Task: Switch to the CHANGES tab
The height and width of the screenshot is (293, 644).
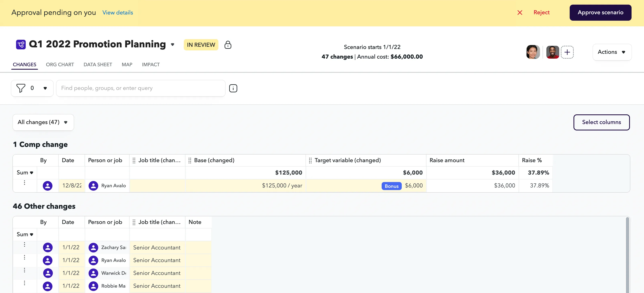Action: (x=25, y=64)
